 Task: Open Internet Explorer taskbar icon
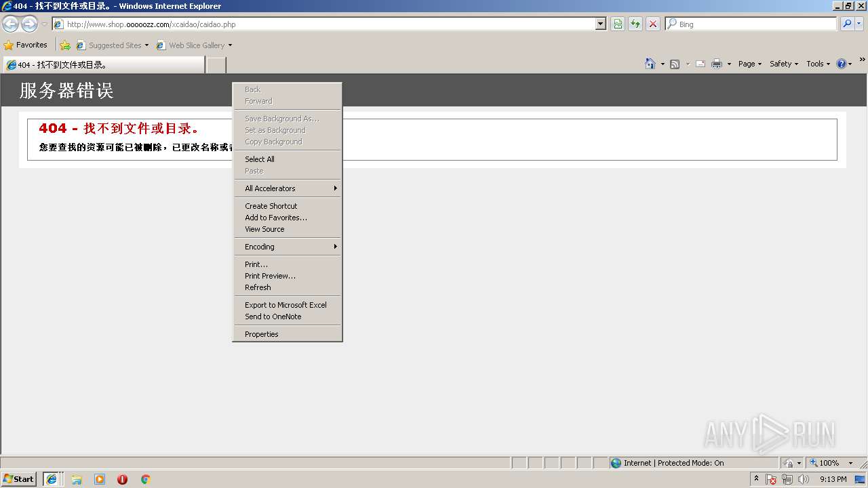click(52, 479)
